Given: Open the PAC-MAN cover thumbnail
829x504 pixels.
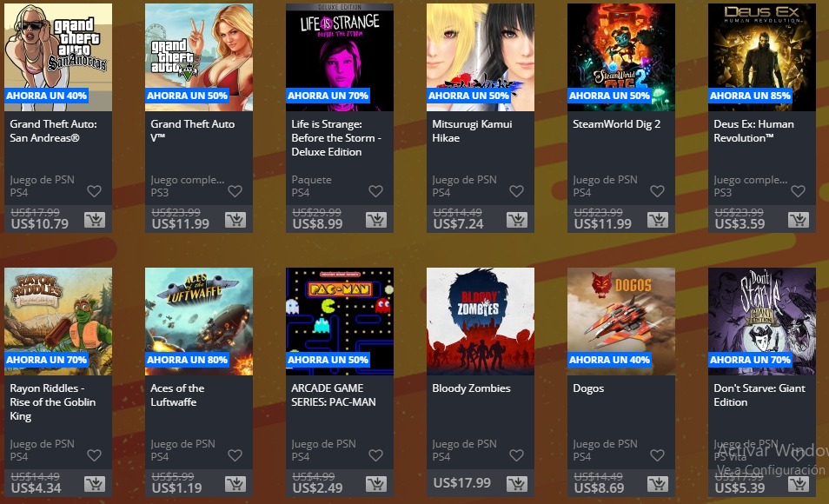Looking at the screenshot, I should [x=340, y=321].
